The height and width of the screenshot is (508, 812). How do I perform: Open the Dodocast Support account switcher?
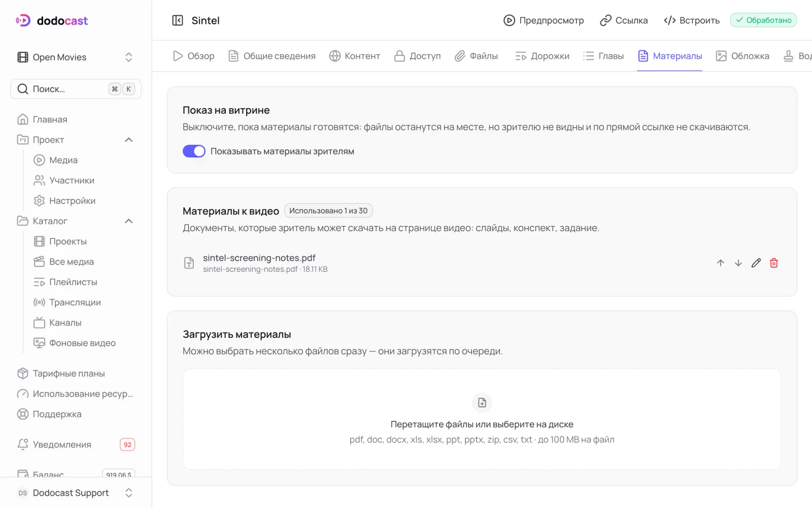coord(76,493)
